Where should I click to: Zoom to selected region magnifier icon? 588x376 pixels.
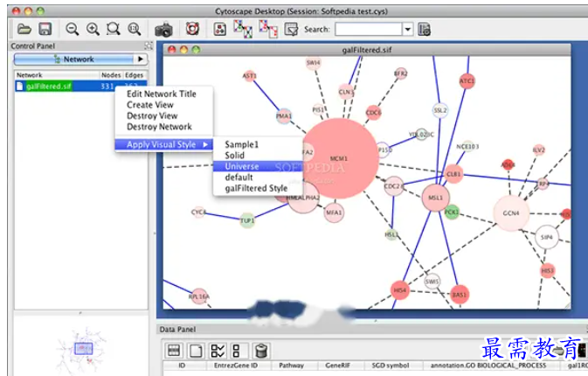113,29
